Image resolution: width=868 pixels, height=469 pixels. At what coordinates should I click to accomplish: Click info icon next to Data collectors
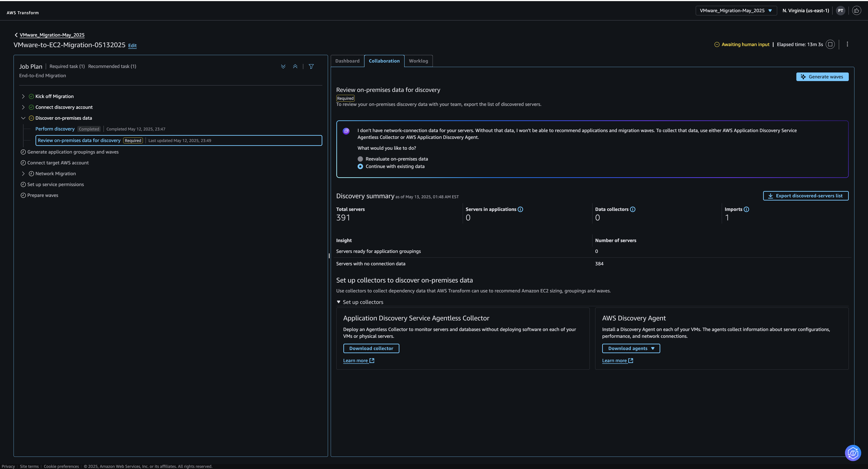click(633, 209)
